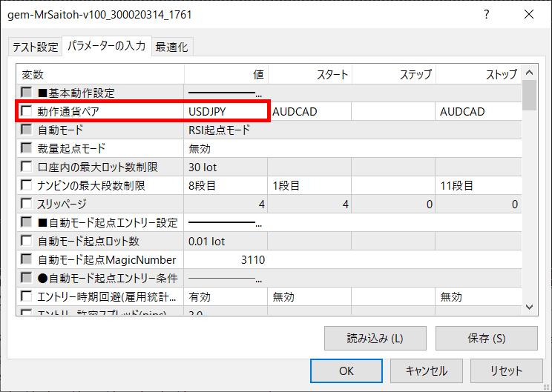Switch to the テスト設定 tab

pyautogui.click(x=34, y=47)
